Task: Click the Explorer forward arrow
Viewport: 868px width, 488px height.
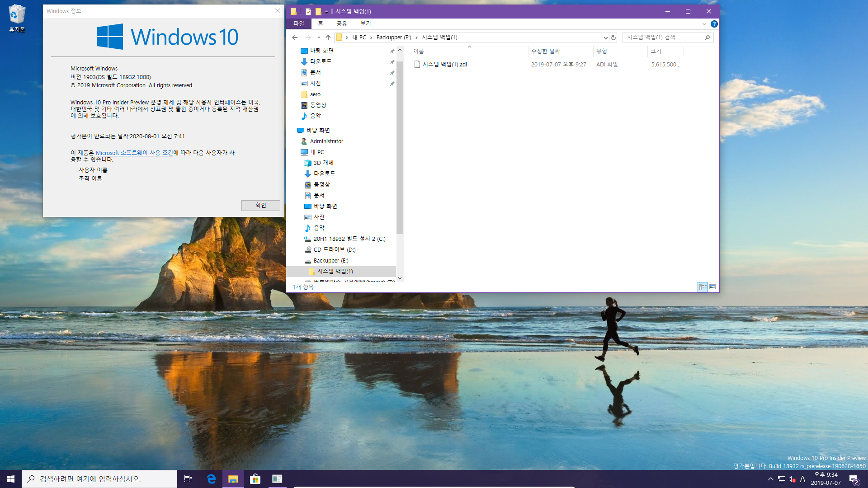Action: coord(308,38)
